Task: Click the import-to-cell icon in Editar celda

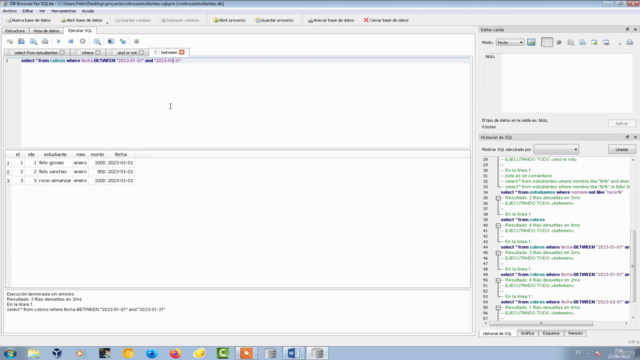Action: [x=594, y=42]
